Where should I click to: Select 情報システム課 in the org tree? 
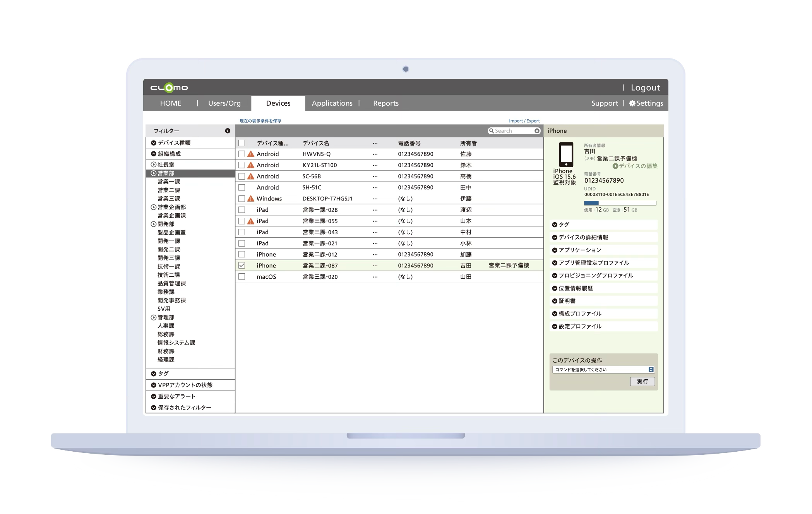(x=176, y=343)
